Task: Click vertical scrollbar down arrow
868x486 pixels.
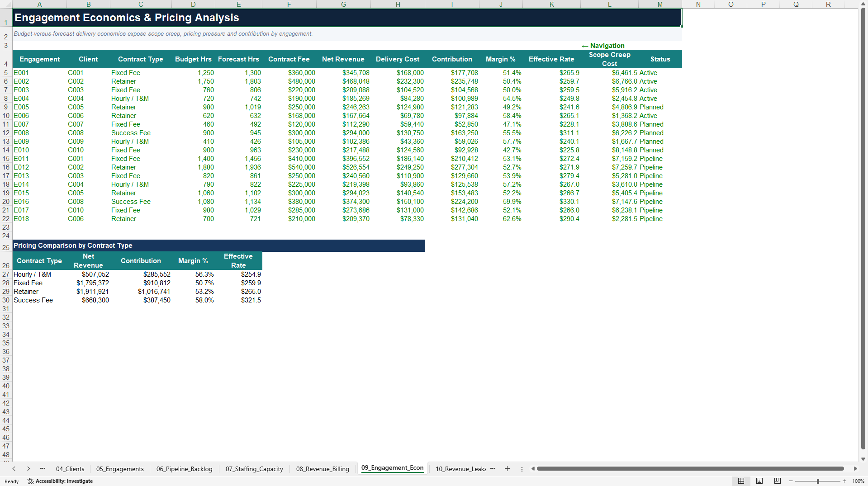Action: pyautogui.click(x=863, y=459)
